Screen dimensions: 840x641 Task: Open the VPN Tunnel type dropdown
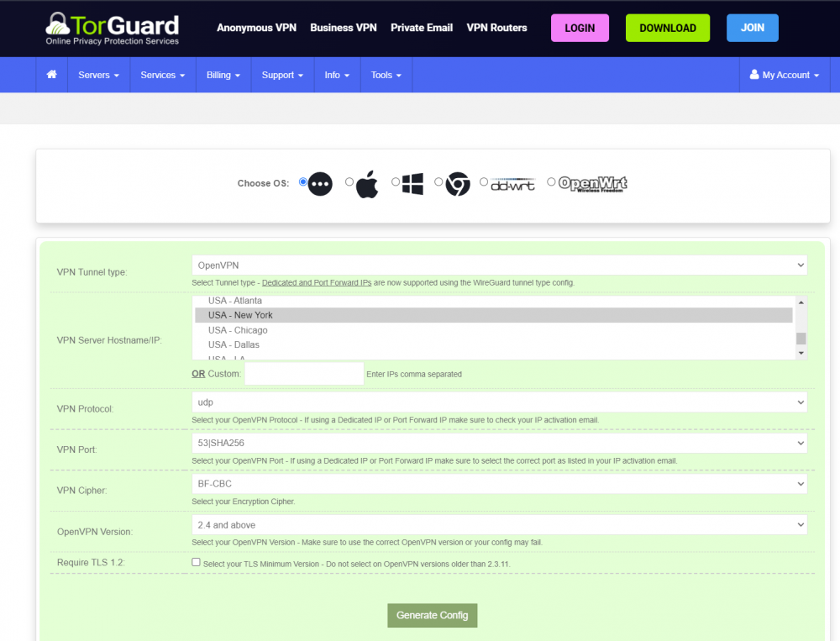tap(499, 265)
